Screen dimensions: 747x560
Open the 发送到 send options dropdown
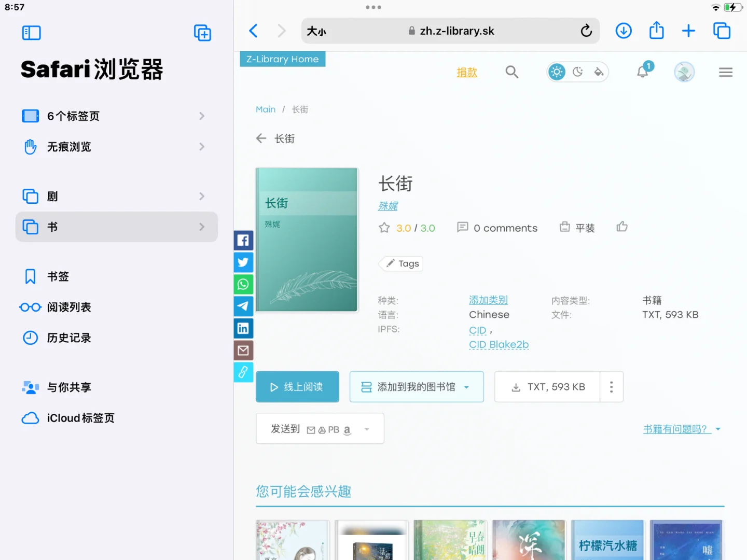tap(367, 429)
